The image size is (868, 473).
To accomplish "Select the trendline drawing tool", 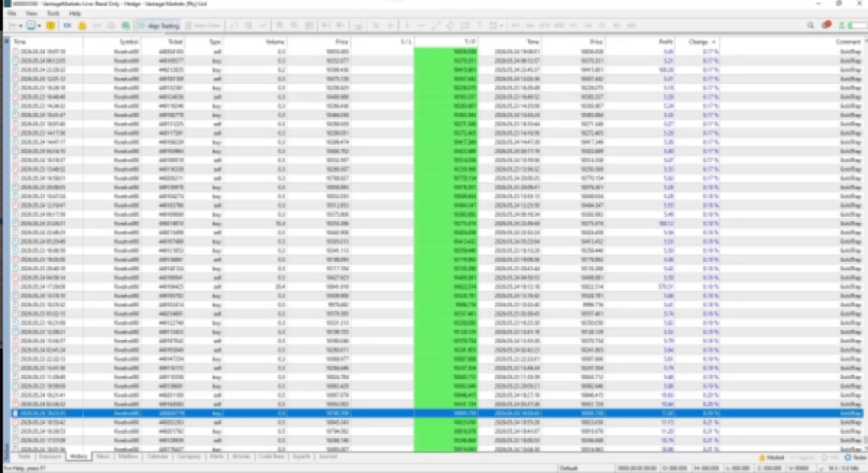I will (x=436, y=25).
